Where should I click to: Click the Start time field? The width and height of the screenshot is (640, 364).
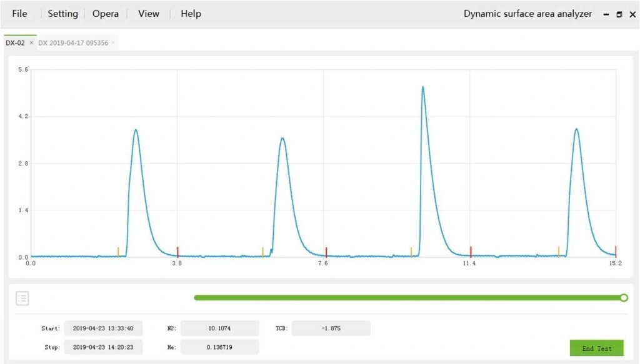[x=103, y=328]
